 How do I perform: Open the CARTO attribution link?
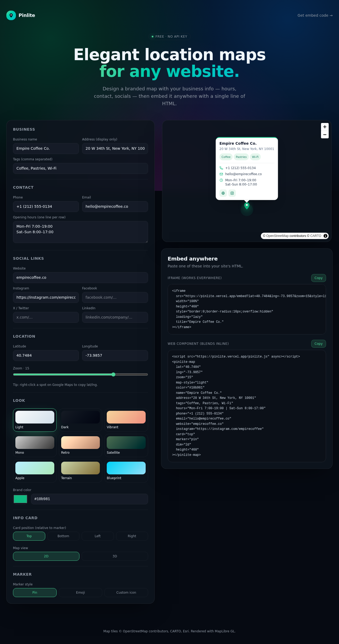(316, 236)
